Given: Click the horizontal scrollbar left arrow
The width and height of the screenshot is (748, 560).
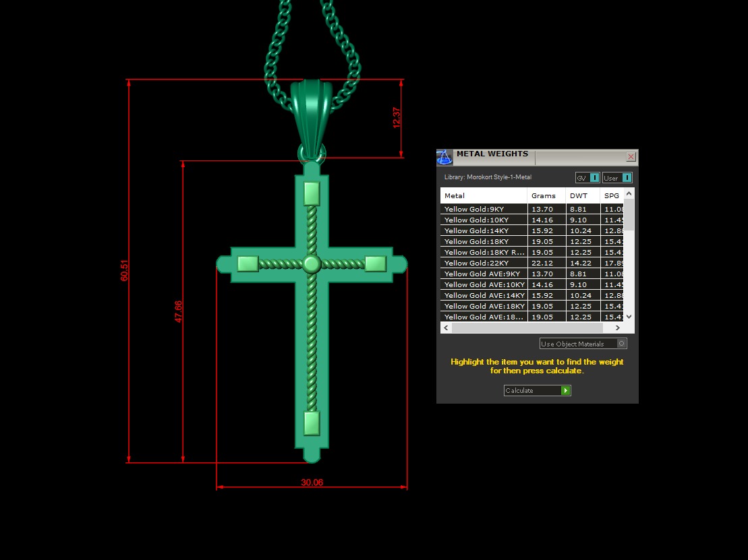Looking at the screenshot, I should click(x=446, y=328).
